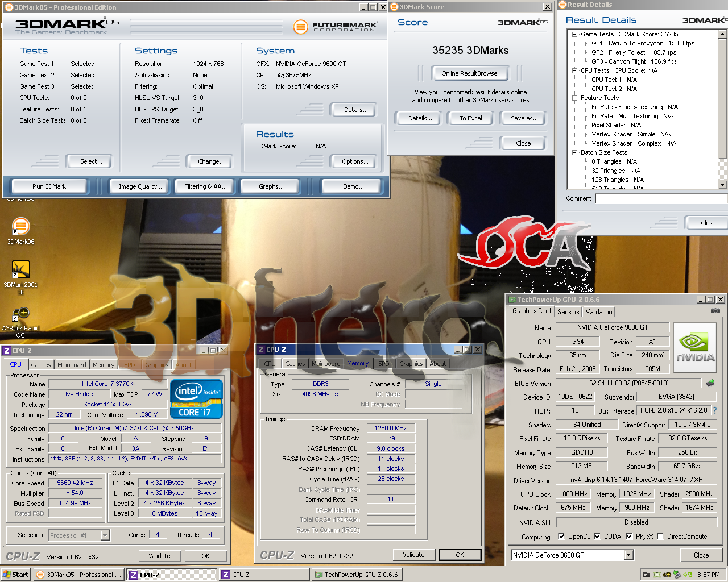Click the GPU-Z title bar icon

point(512,300)
